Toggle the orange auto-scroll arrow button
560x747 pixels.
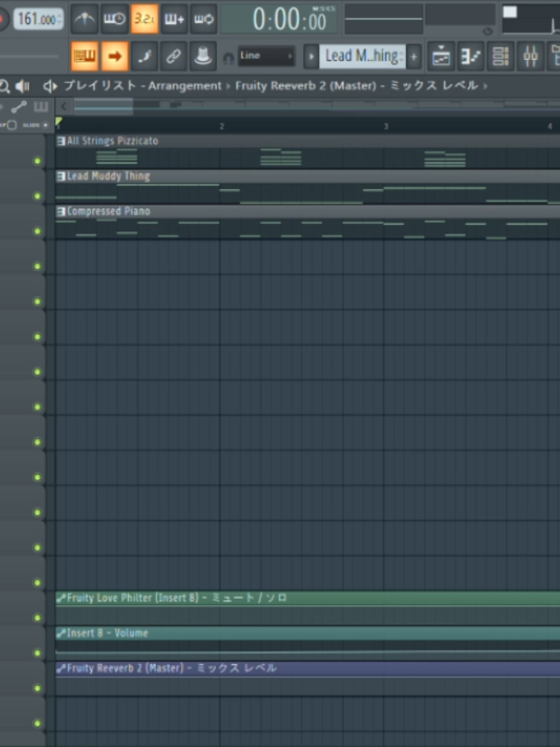pos(114,56)
